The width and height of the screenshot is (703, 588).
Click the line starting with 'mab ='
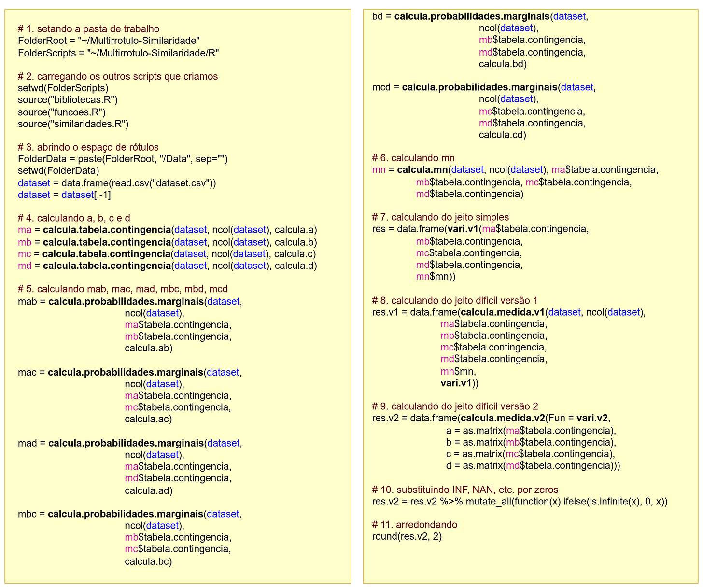pyautogui.click(x=130, y=301)
